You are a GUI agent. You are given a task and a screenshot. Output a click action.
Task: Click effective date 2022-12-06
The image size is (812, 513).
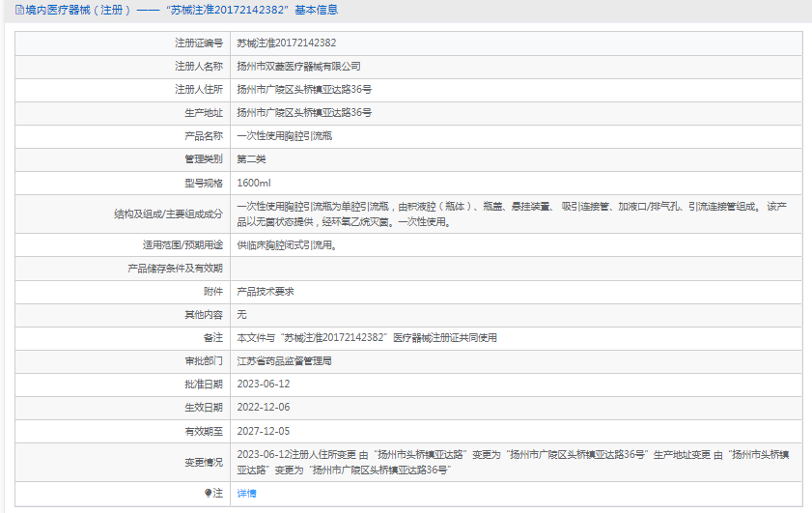[263, 408]
